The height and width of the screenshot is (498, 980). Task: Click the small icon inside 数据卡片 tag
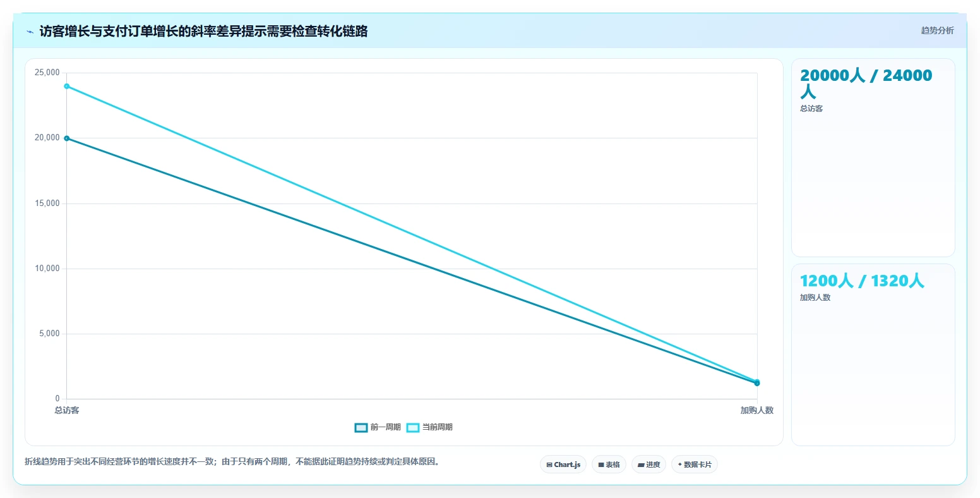pyautogui.click(x=679, y=465)
